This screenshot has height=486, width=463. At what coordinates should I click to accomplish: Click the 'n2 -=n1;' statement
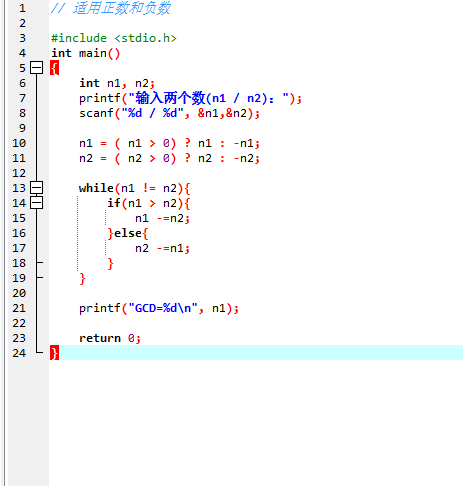(x=162, y=248)
